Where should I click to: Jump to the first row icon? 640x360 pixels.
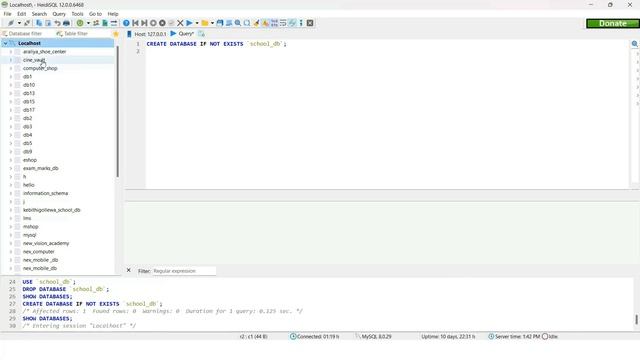(135, 23)
